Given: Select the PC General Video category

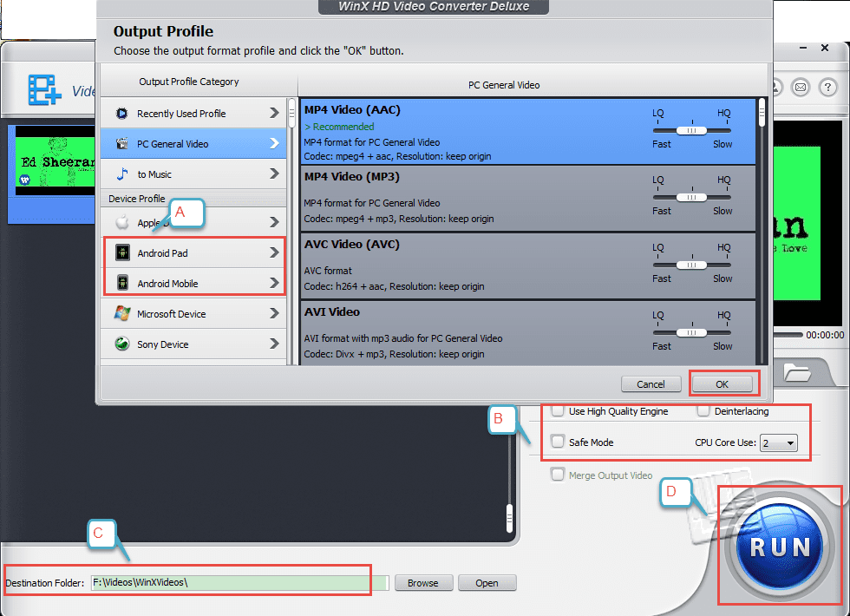Looking at the screenshot, I should tap(193, 144).
